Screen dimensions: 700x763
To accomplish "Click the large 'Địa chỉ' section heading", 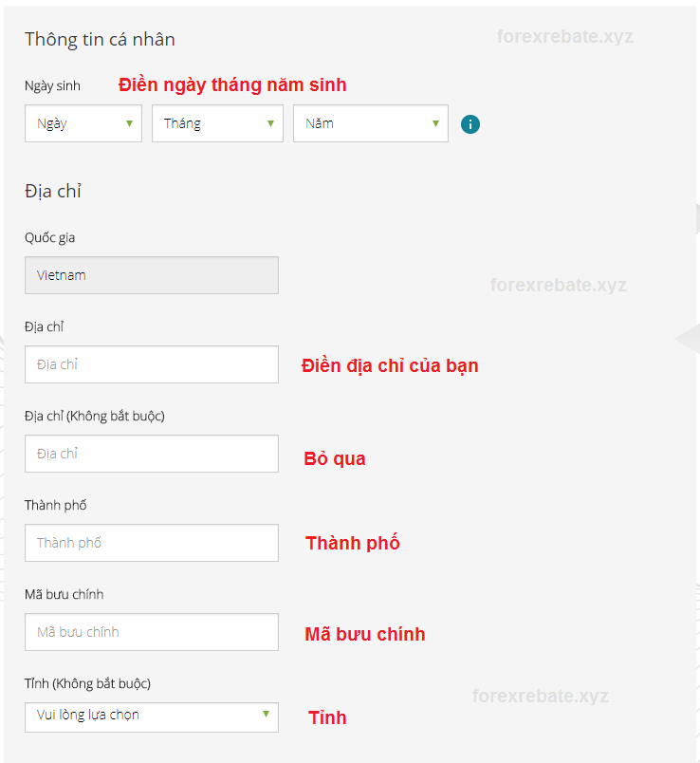I will 53,191.
